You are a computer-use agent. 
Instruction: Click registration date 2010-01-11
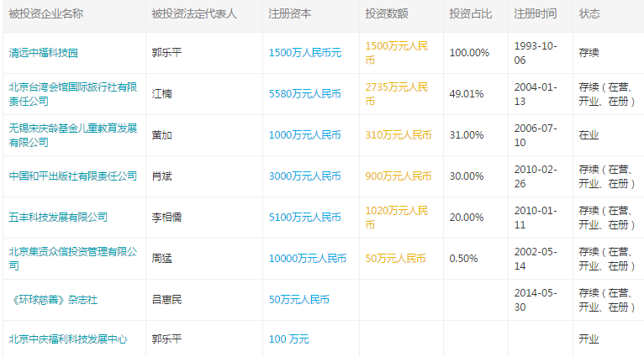536,217
